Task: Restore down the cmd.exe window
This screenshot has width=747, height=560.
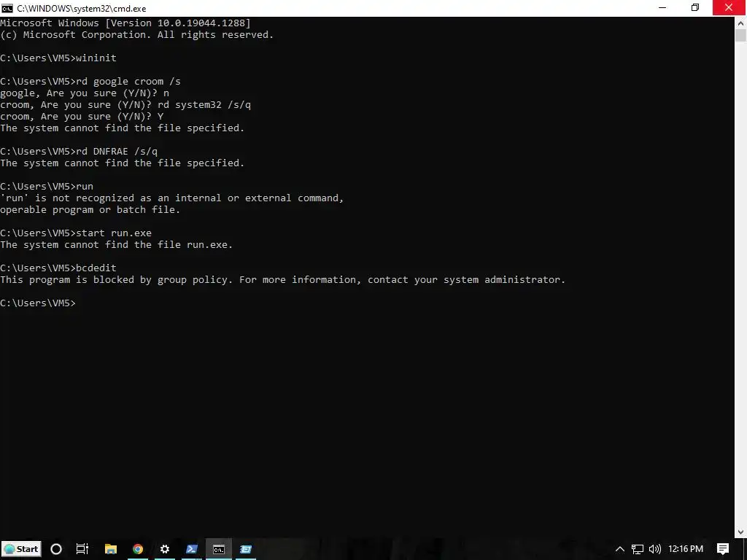Action: tap(695, 8)
